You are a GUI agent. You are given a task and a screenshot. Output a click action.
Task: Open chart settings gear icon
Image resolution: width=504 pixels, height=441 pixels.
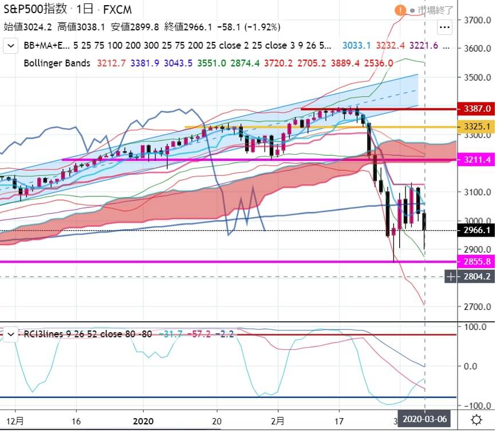476,420
